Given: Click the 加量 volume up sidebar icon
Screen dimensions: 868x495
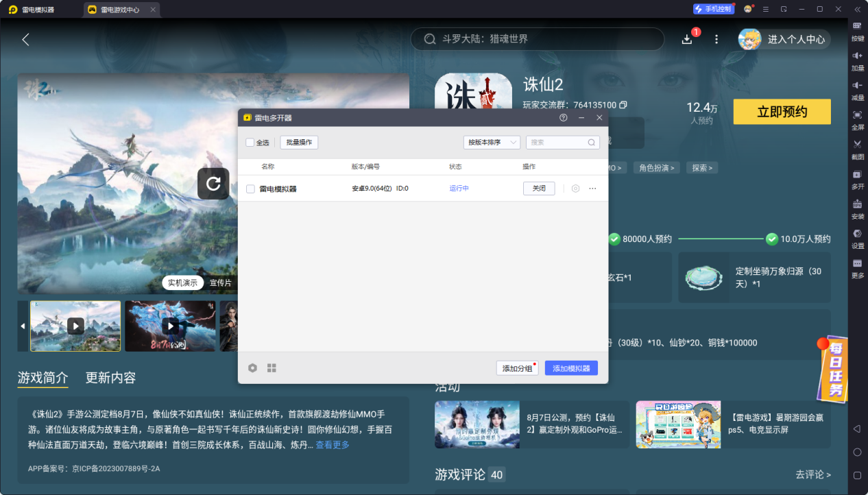Looking at the screenshot, I should pyautogui.click(x=857, y=60).
